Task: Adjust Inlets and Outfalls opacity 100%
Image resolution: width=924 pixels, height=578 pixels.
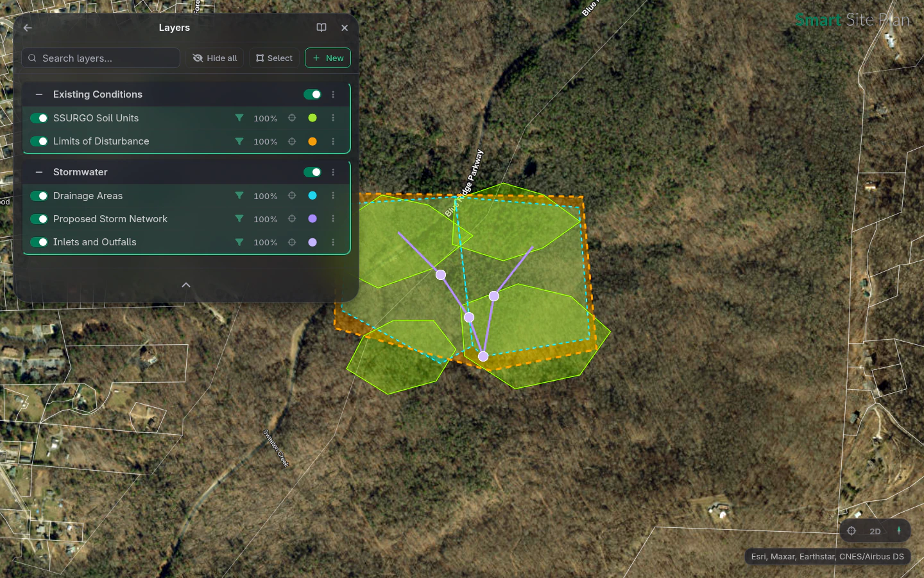Action: pyautogui.click(x=266, y=242)
